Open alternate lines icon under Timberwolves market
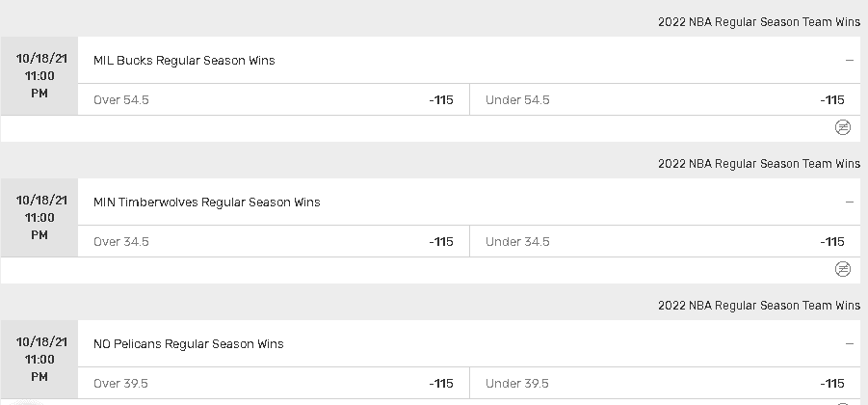The width and height of the screenshot is (868, 405). (843, 269)
